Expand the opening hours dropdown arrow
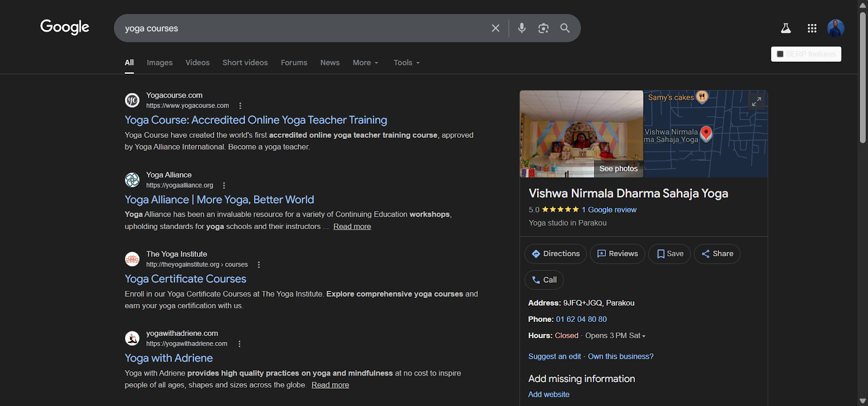This screenshot has height=406, width=868. (x=644, y=336)
